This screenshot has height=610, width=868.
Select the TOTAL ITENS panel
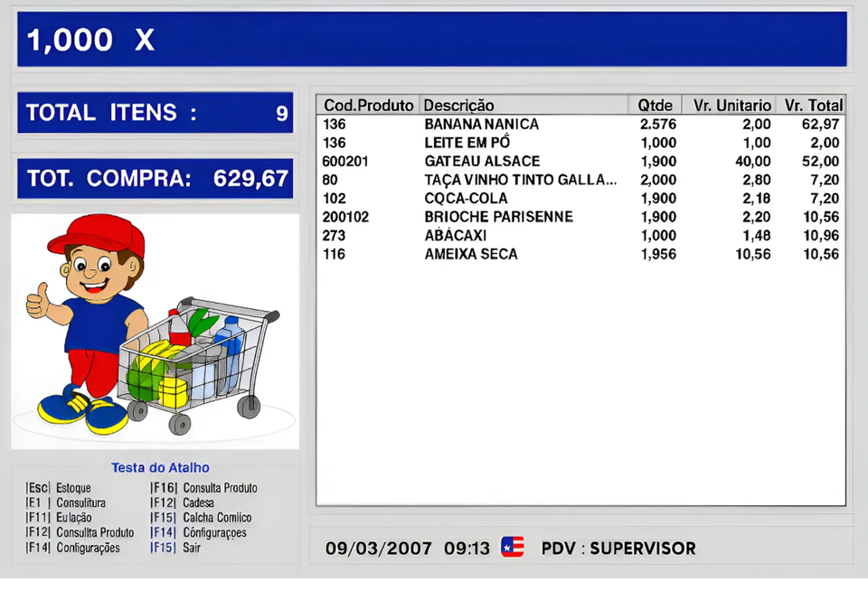click(x=155, y=112)
